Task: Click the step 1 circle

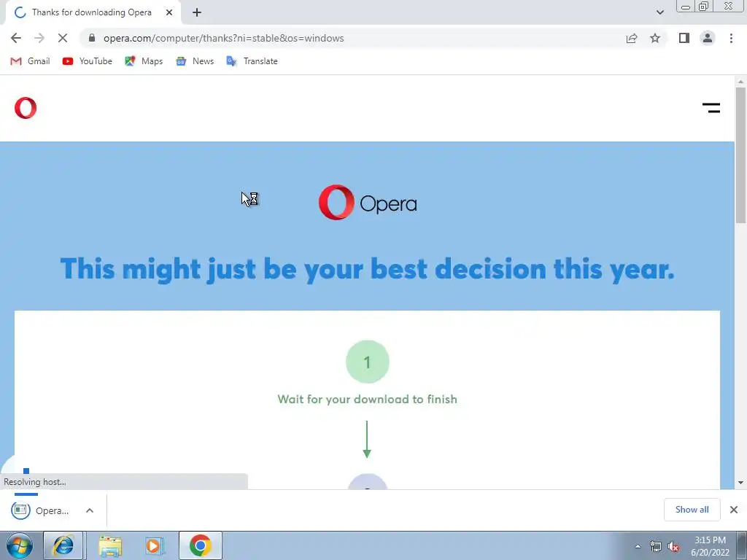Action: pyautogui.click(x=368, y=362)
